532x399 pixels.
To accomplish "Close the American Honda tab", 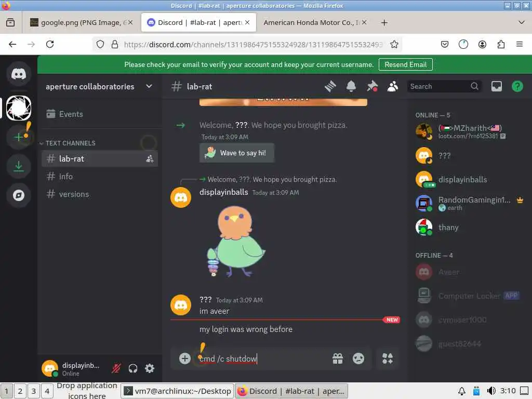I will click(x=364, y=22).
